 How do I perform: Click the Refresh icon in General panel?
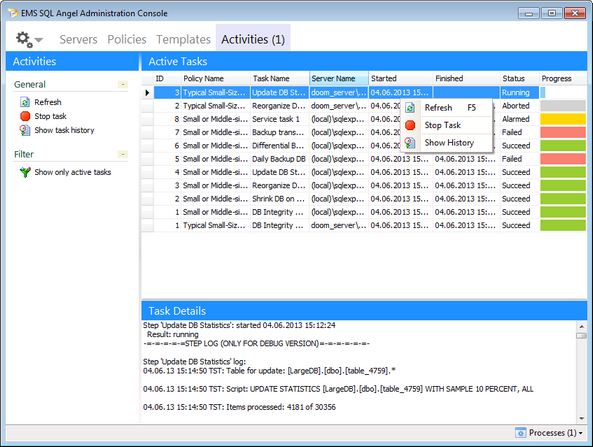click(x=25, y=102)
